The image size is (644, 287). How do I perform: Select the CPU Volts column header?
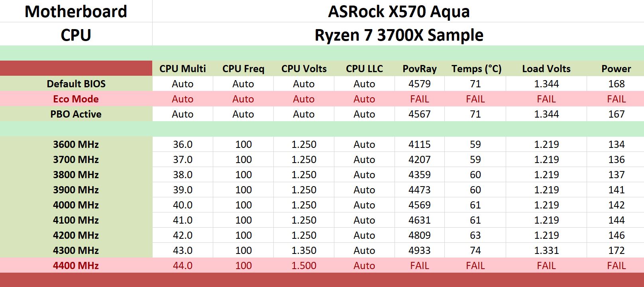click(304, 69)
